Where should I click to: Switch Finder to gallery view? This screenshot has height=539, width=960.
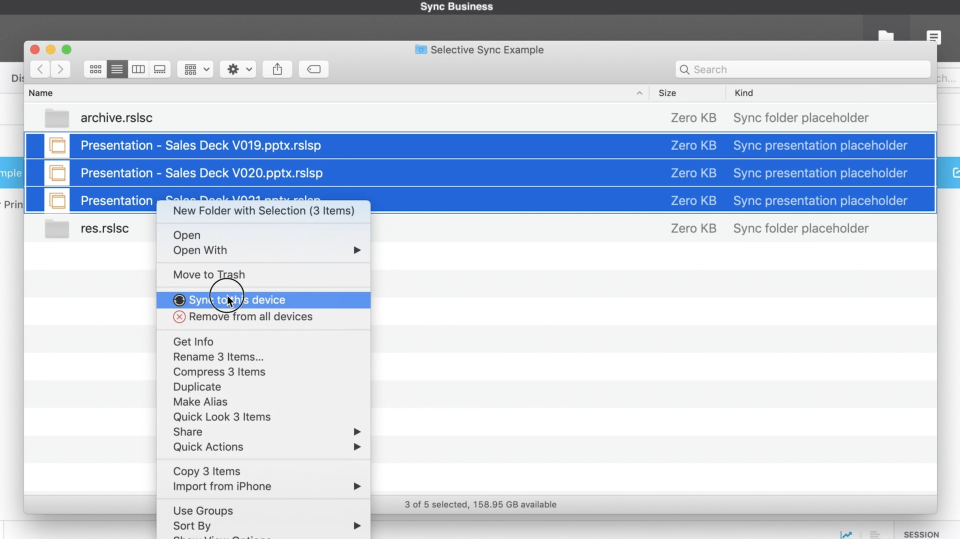point(160,69)
